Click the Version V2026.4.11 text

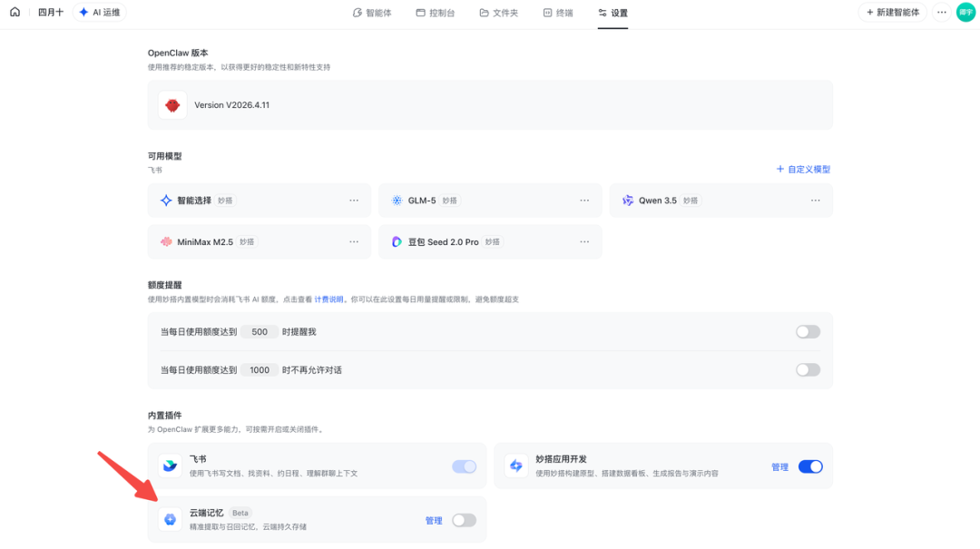tap(232, 105)
